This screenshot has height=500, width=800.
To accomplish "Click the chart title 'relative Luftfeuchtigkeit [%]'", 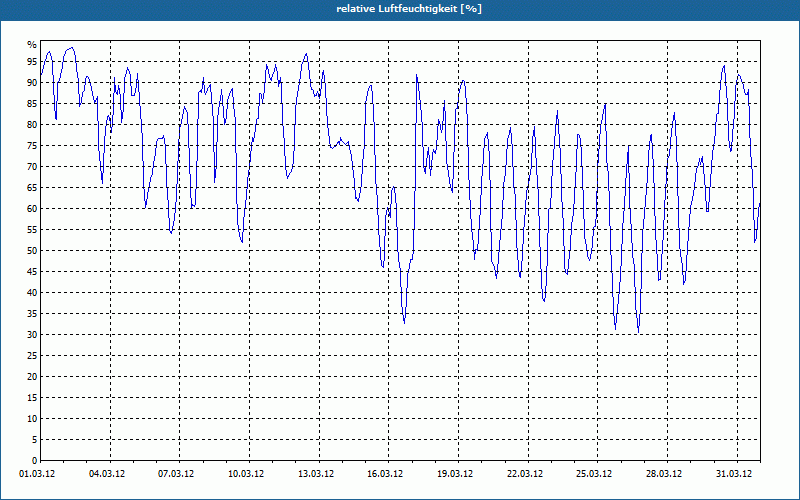I will [x=409, y=9].
